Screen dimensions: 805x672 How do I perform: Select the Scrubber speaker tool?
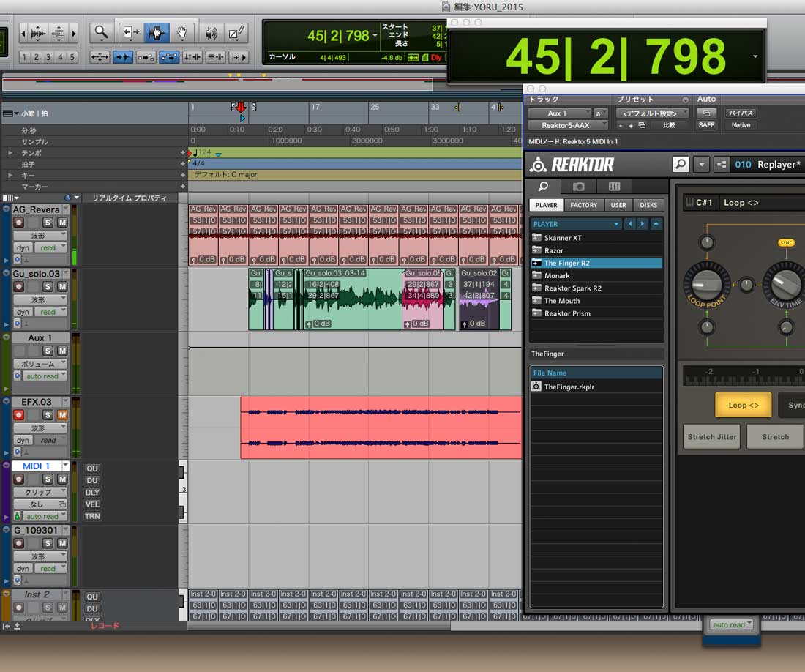click(211, 34)
